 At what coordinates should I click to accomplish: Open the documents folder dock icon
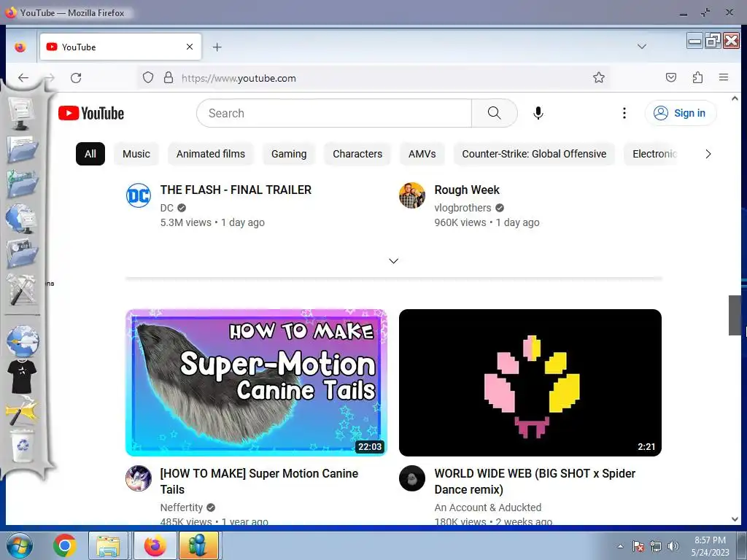tap(22, 149)
